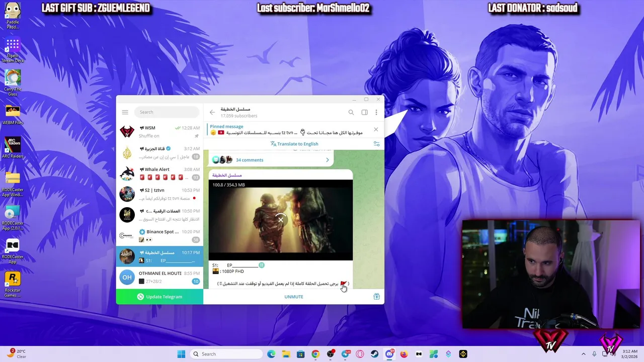Image resolution: width=644 pixels, height=362 pixels.
Task: Click the microphone tray icon
Action: point(594,354)
